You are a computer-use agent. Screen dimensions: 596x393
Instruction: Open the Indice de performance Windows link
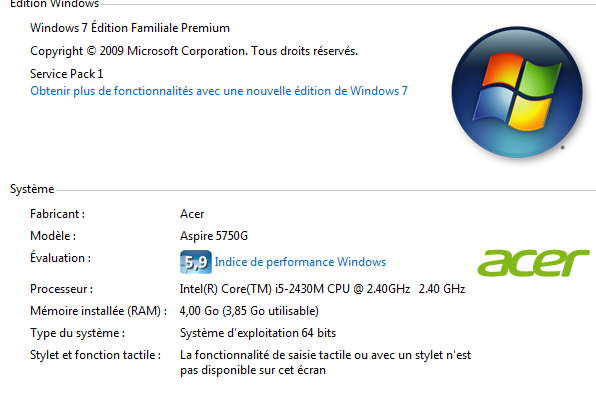coord(300,262)
